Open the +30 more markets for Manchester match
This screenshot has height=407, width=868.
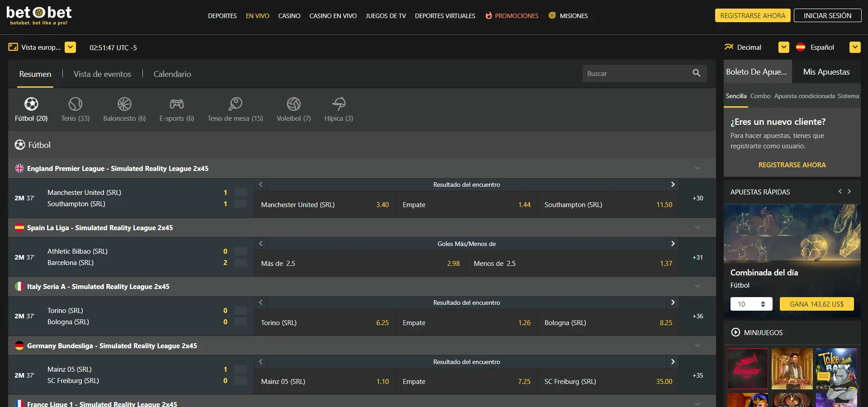pos(697,198)
